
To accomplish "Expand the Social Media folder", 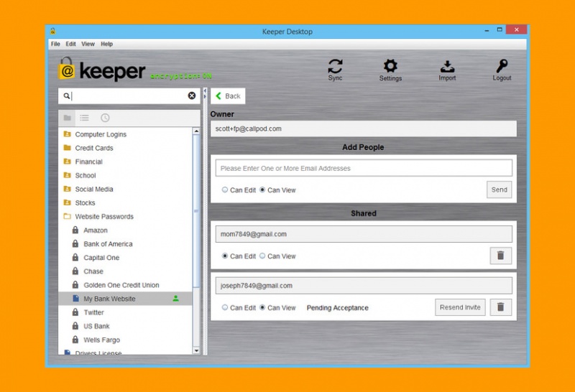I will (x=67, y=189).
